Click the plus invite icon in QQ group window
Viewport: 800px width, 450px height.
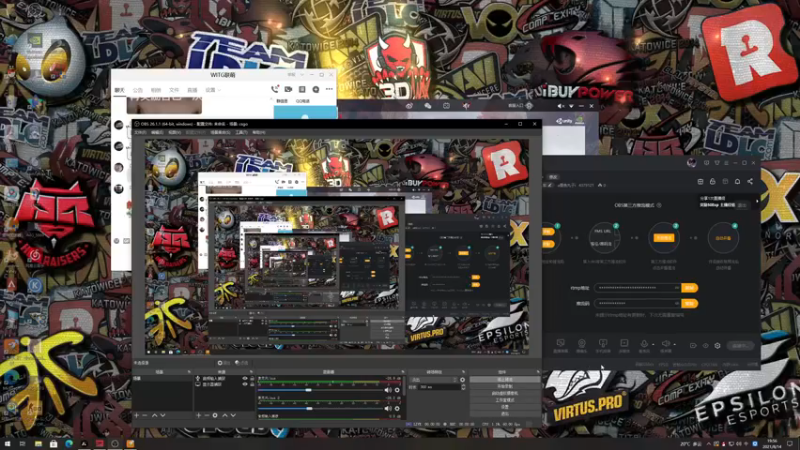pos(316,89)
